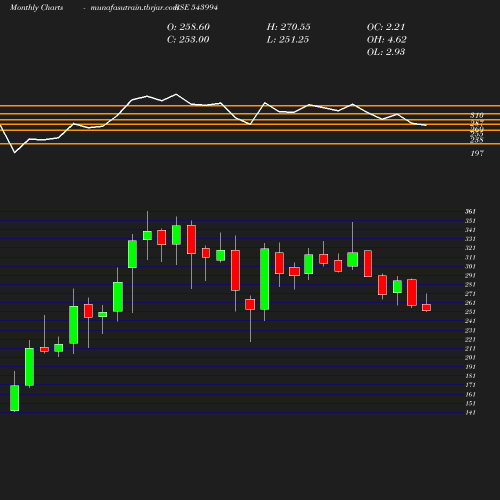Click the 361 price axis label

(x=470, y=211)
